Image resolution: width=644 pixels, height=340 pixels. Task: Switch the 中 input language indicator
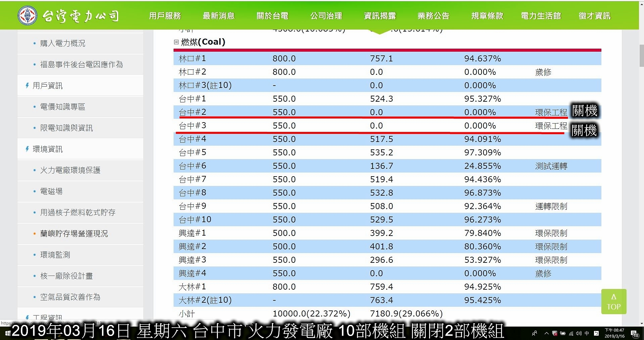click(587, 333)
